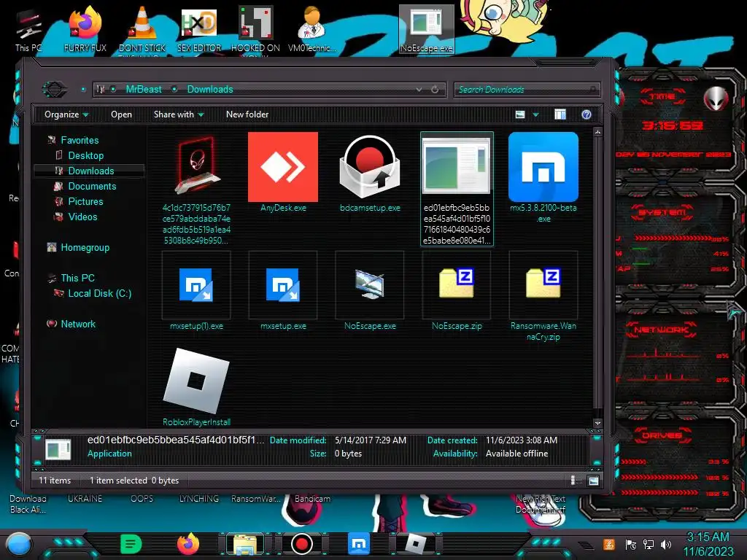Select the mxsetup(1).exe file
The image size is (747, 560).
coord(196,285)
